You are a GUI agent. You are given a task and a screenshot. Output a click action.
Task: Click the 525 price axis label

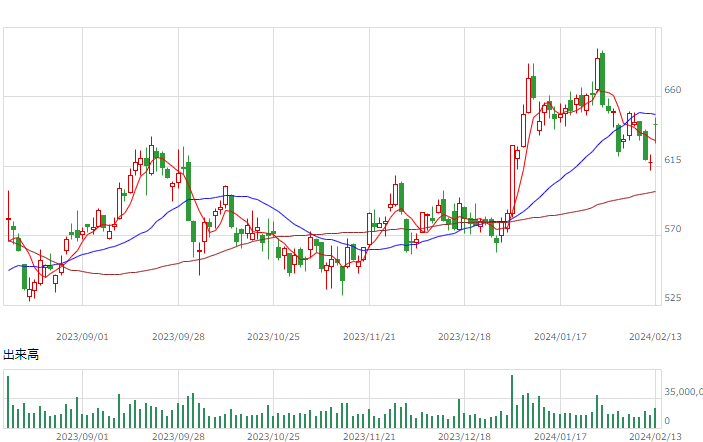coord(673,298)
